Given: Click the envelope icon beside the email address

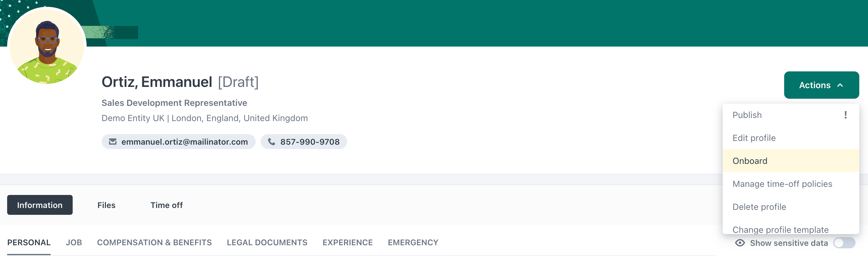Looking at the screenshot, I should (x=112, y=142).
